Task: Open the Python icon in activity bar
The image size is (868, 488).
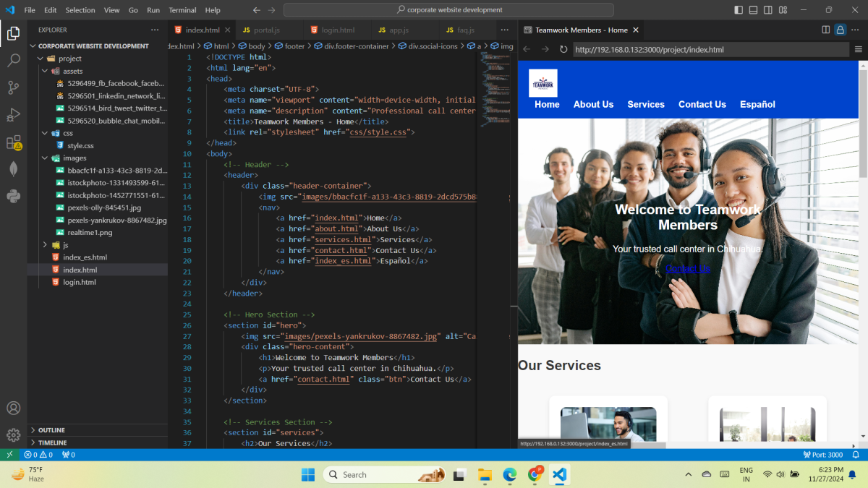Action: tap(13, 195)
